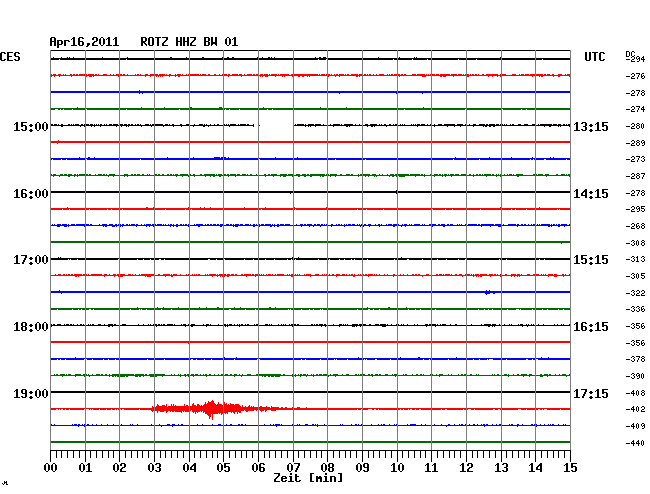Screen dimensions: 650x494
Task: Click the 17:15 UTC time label
Action: coord(591,393)
